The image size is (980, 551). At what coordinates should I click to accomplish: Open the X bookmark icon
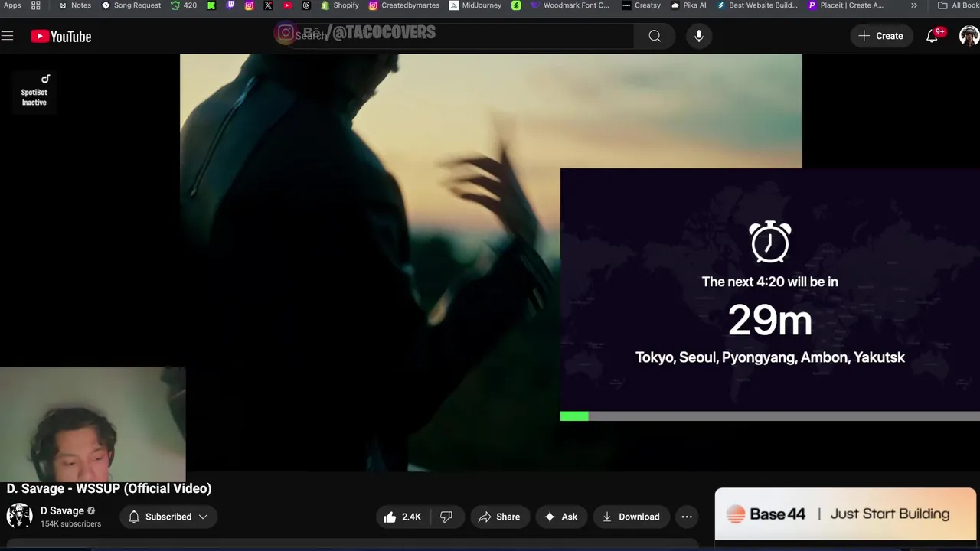coord(268,5)
